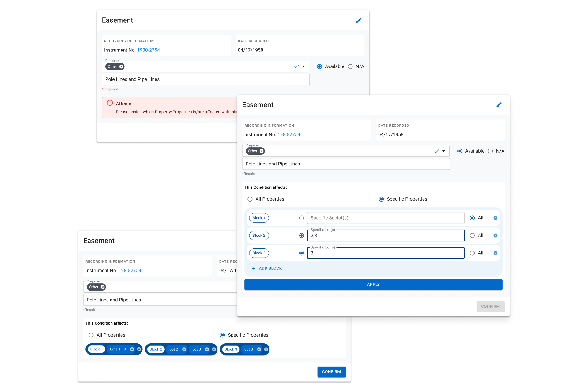588x392 pixels.
Task: Click the Block 3 chip in the front card
Action: pyautogui.click(x=259, y=253)
